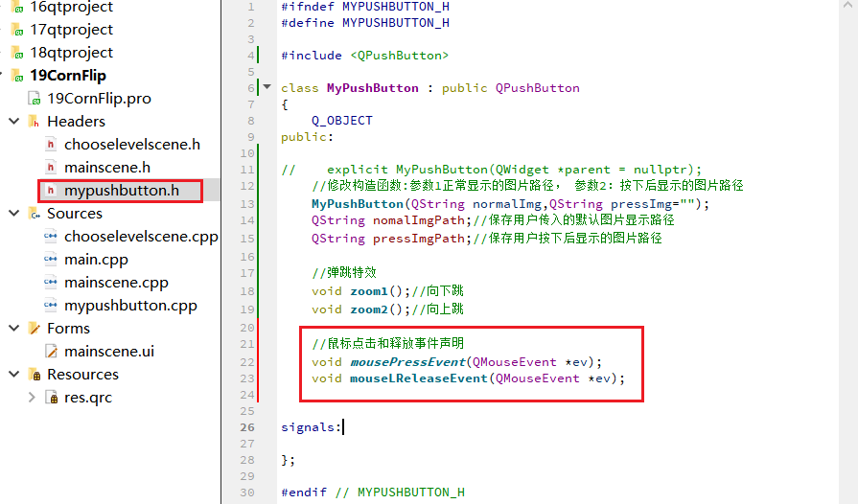The height and width of the screenshot is (504, 858).
Task: Click the mypushbutton.cpp file icon
Action: [x=51, y=305]
